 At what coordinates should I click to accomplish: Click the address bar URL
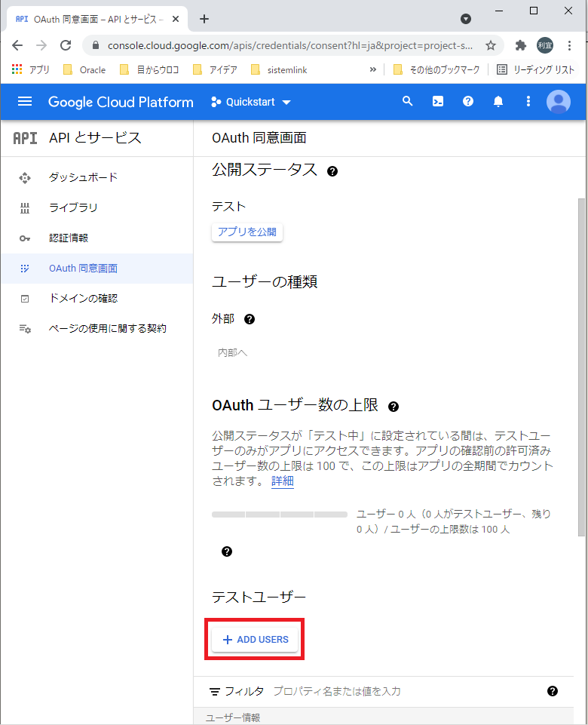coord(290,45)
